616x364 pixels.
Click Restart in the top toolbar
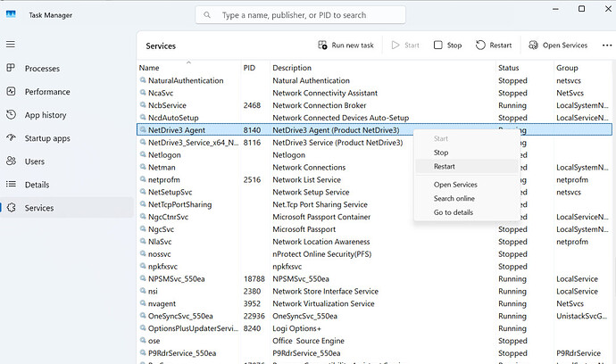pos(493,45)
